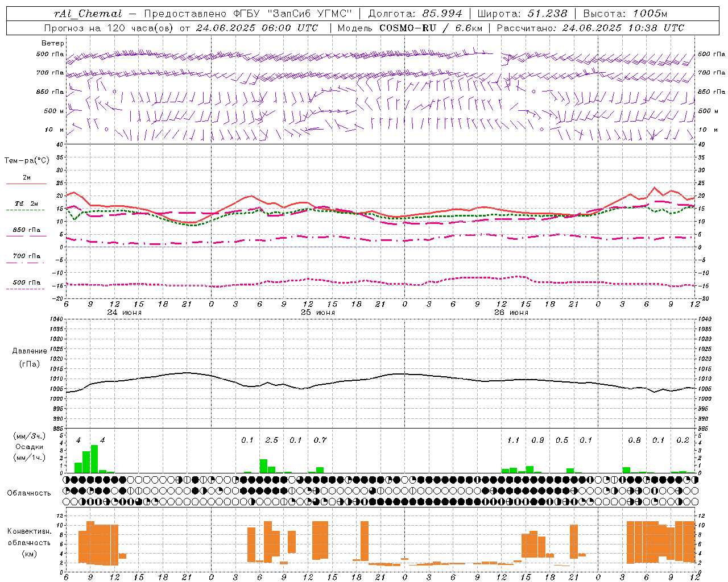The image size is (728, 582).
Task: Click the longitude value Долгота: 85.994
Action: [415, 14]
